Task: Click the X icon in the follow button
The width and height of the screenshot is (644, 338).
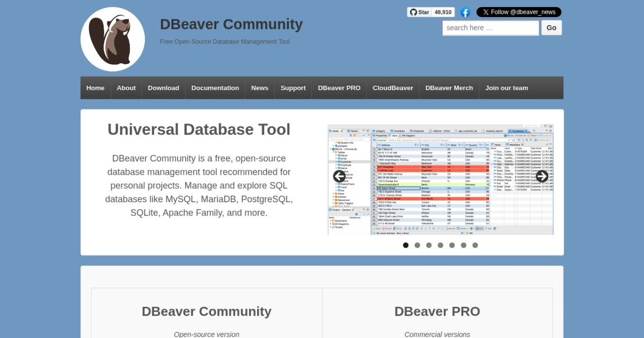Action: (x=485, y=11)
